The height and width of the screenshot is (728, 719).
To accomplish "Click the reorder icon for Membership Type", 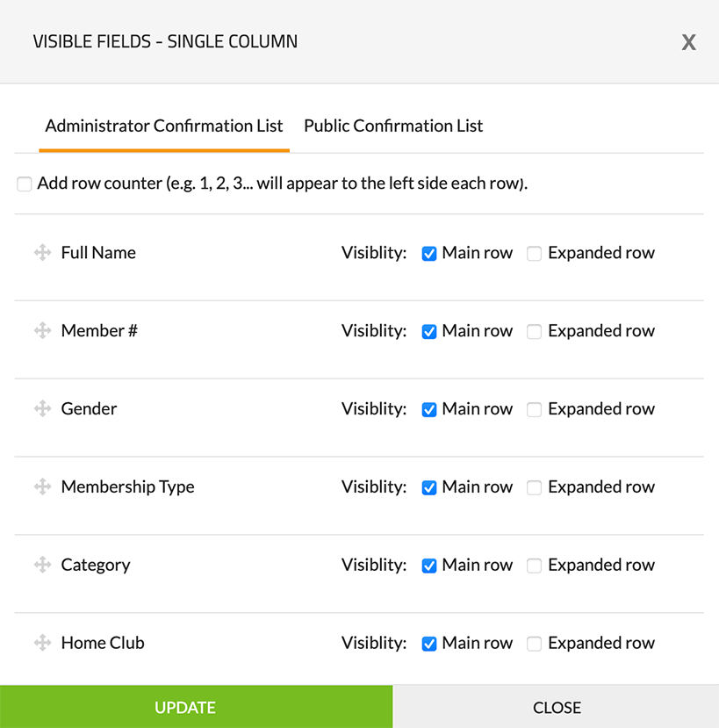I will pyautogui.click(x=42, y=487).
